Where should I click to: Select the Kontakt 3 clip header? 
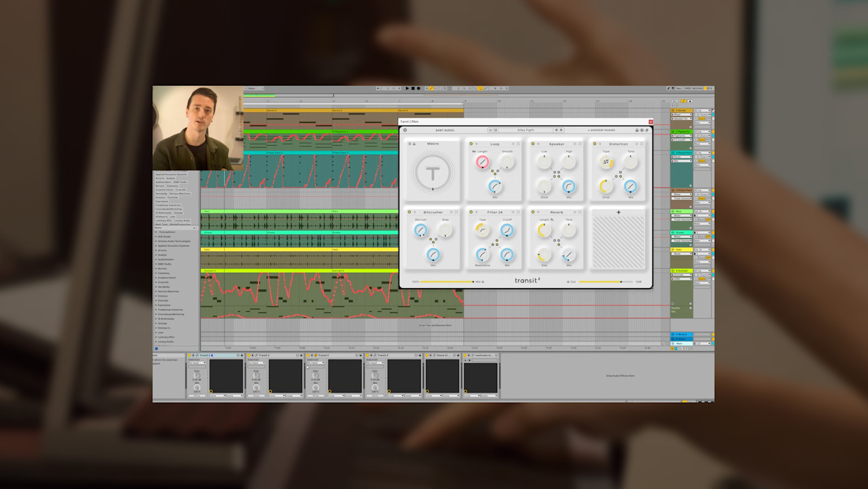coord(266,271)
